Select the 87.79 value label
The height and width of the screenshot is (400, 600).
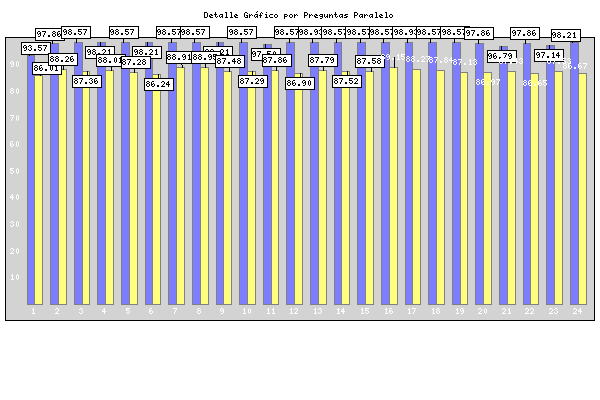(322, 60)
